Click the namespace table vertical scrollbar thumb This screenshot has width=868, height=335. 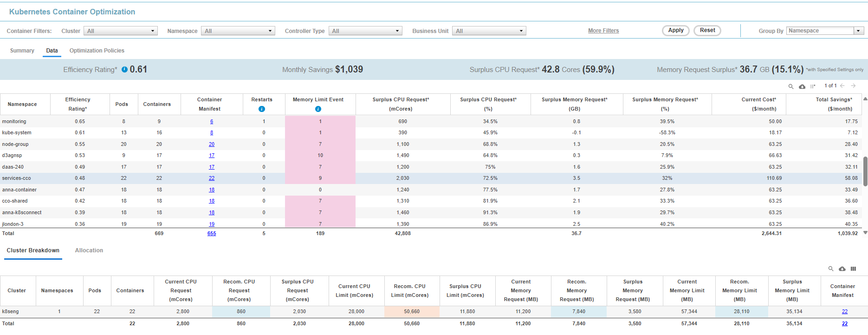point(865,171)
